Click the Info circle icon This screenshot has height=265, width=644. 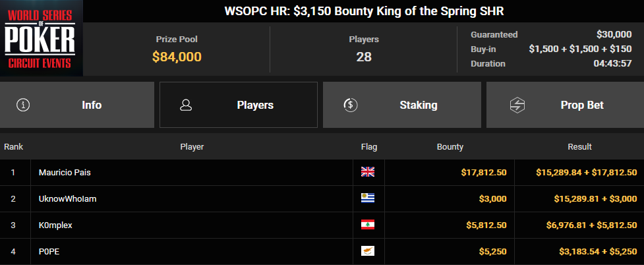point(23,105)
